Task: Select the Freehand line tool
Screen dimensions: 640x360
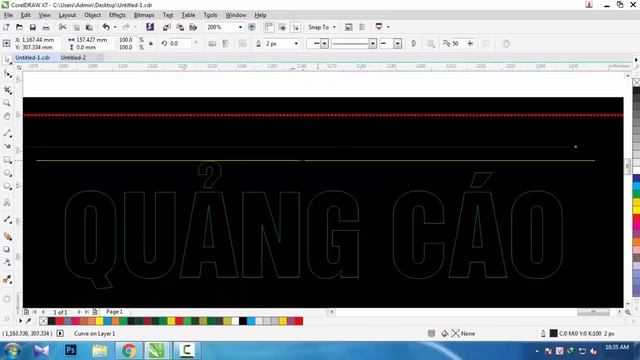Action: (x=7, y=133)
